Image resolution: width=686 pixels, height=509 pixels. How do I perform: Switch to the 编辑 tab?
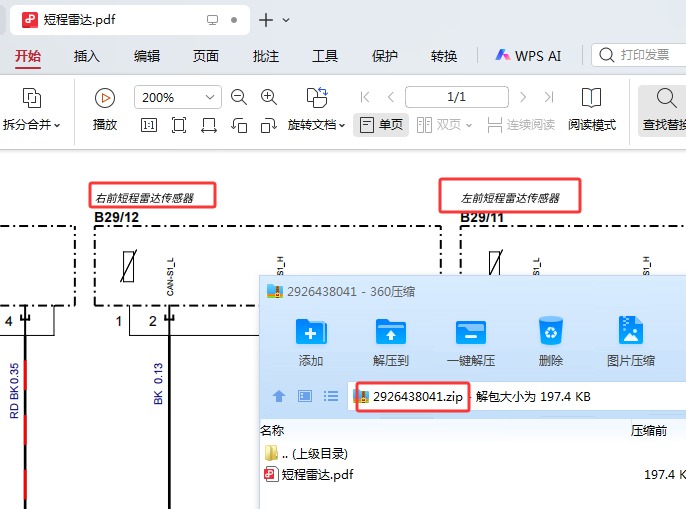[x=147, y=56]
